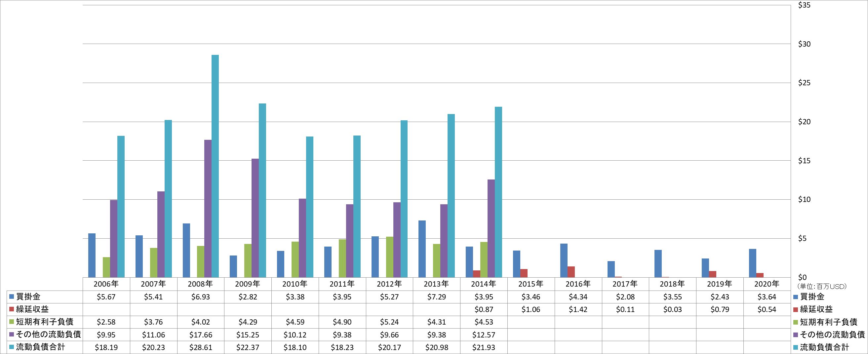Click the 2020年 column header
Screen dimensions: 868x354
(767, 284)
